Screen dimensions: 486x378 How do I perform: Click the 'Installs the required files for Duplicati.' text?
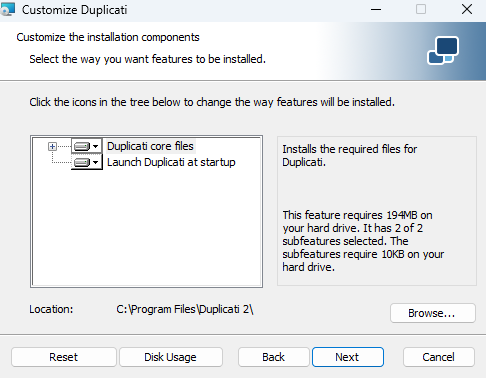coord(349,156)
